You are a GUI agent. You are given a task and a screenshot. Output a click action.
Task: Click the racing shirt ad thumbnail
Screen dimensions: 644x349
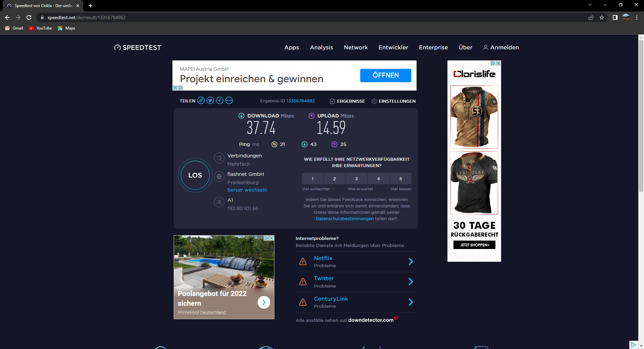pos(474,117)
